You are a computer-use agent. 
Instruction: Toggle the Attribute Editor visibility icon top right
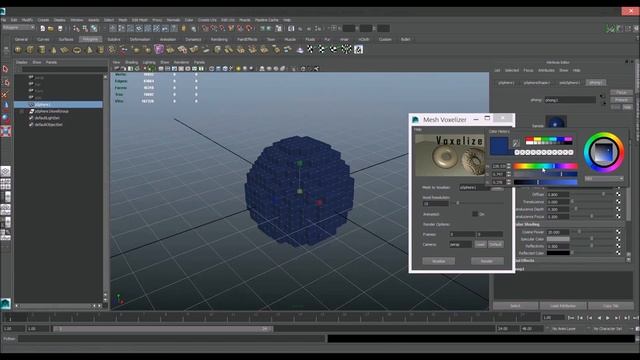[620, 28]
